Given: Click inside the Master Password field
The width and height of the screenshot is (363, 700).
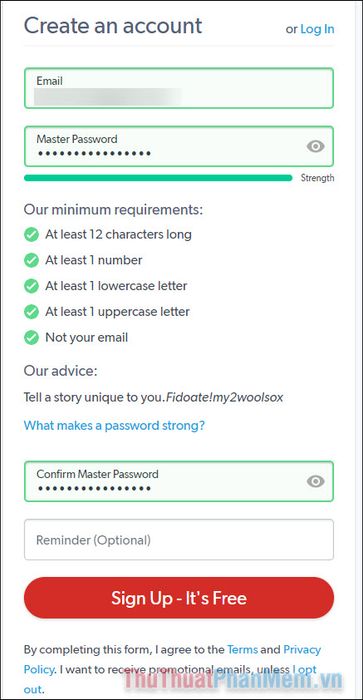Looking at the screenshot, I should pos(179,146).
